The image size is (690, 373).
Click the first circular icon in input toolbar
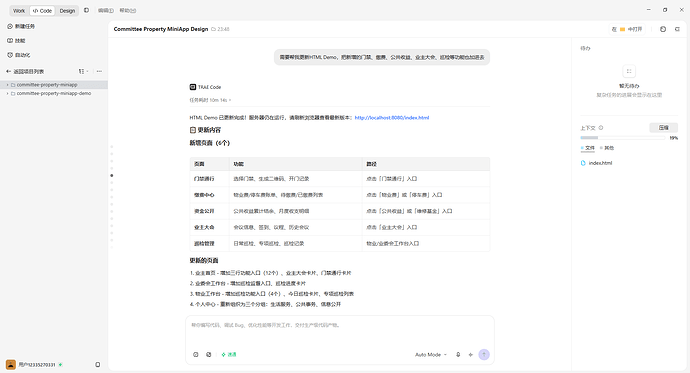(196, 355)
